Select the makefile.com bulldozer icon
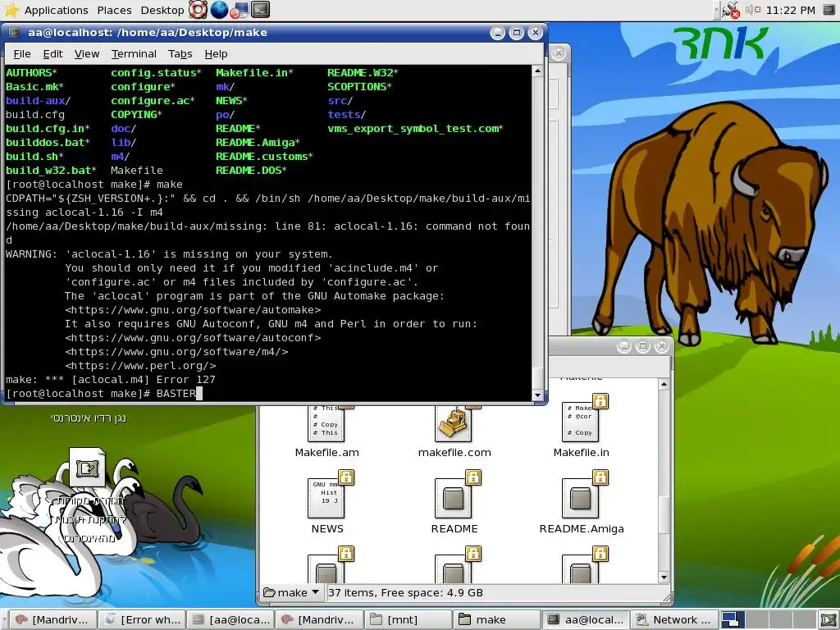840x630 pixels. [x=454, y=423]
